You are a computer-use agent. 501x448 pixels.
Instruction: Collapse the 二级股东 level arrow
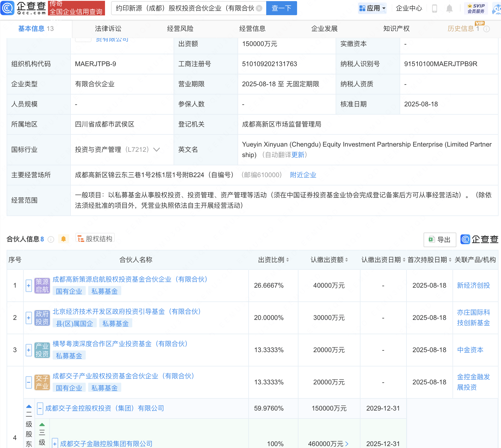pos(29,406)
